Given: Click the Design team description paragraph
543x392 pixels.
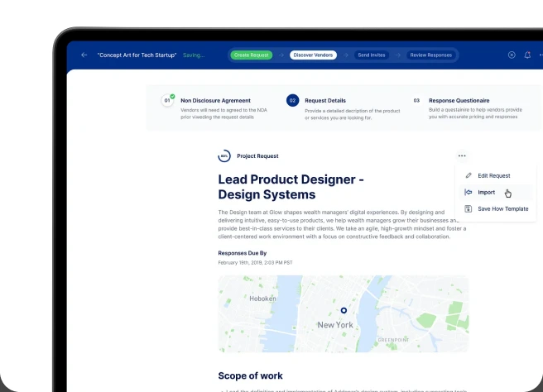Looking at the screenshot, I should [x=342, y=224].
